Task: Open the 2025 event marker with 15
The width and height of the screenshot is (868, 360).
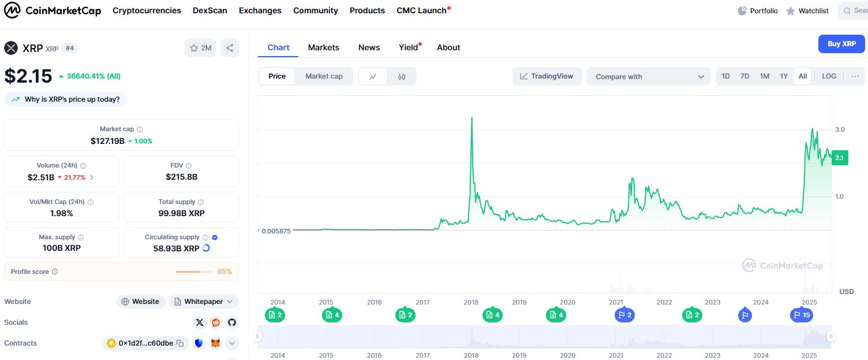Action: click(x=801, y=315)
